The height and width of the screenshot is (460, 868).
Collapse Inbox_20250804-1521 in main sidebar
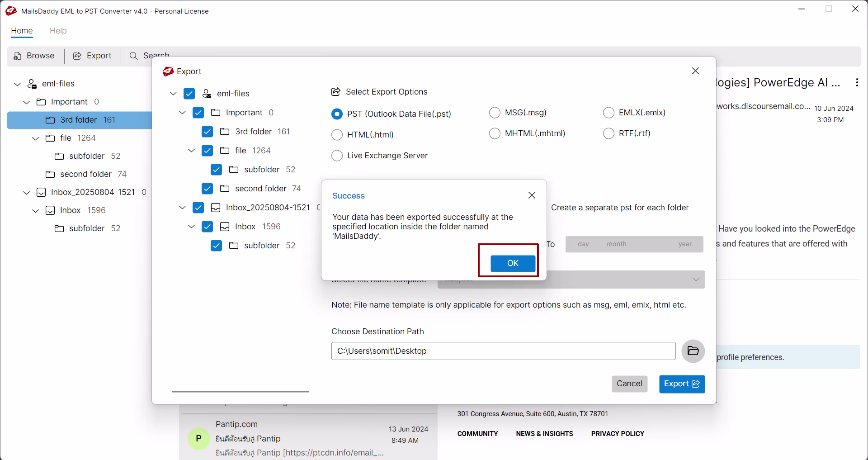(x=26, y=193)
